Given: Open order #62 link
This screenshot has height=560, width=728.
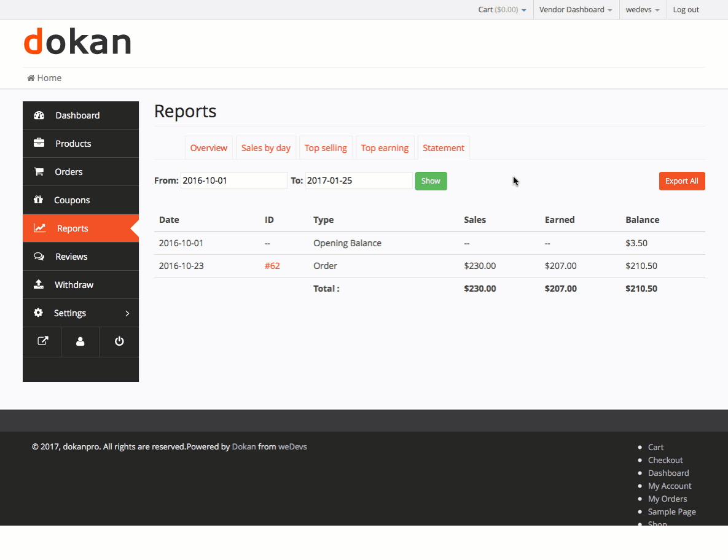Looking at the screenshot, I should pyautogui.click(x=272, y=266).
